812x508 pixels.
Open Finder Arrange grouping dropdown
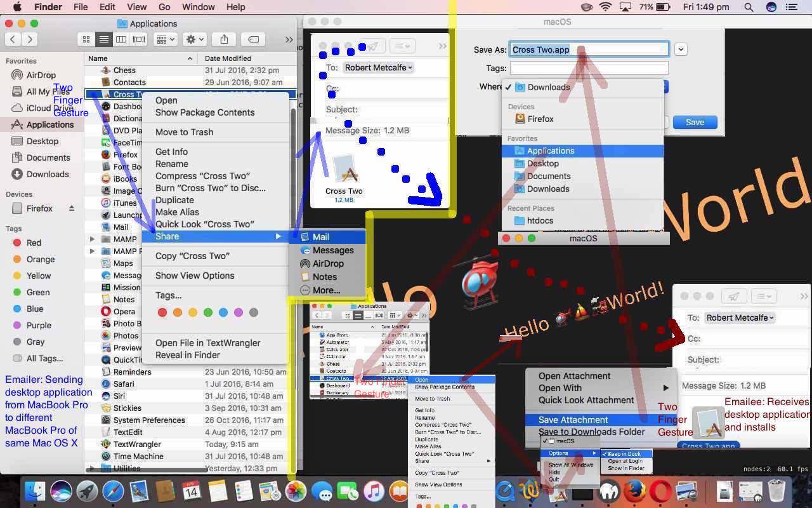coord(166,39)
